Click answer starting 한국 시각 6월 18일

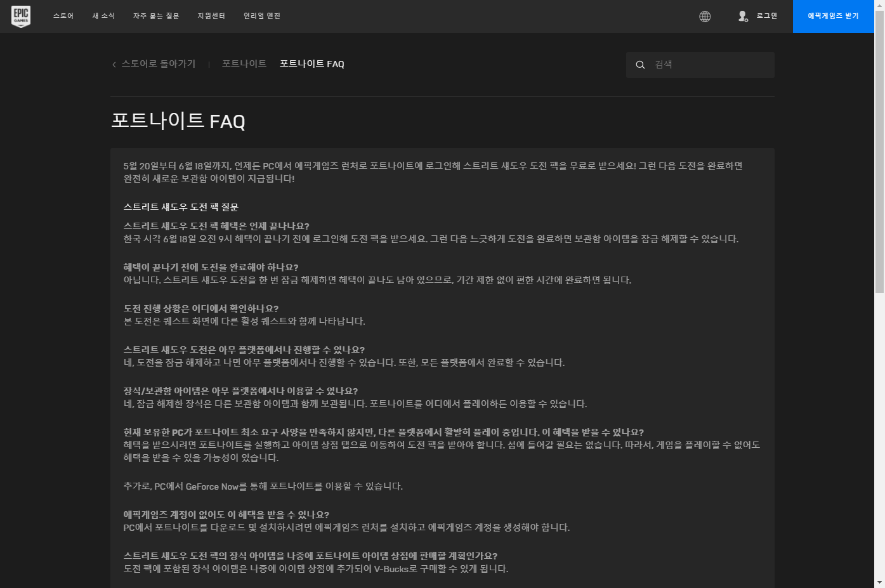[431, 239]
